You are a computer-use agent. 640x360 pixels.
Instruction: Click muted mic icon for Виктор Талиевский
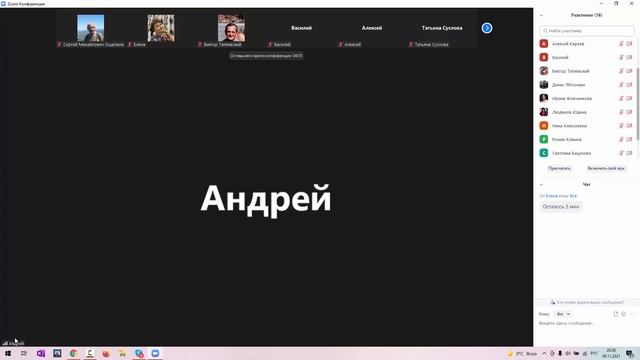[x=621, y=71]
